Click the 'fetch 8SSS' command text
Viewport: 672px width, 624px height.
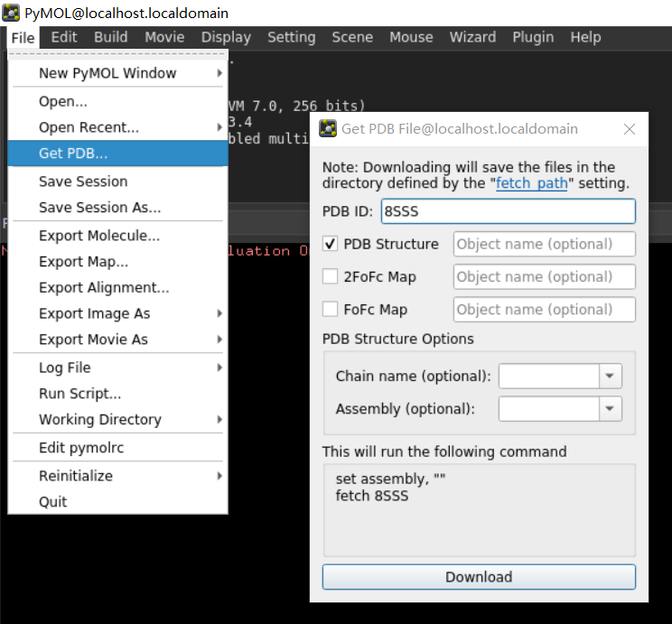pos(372,496)
